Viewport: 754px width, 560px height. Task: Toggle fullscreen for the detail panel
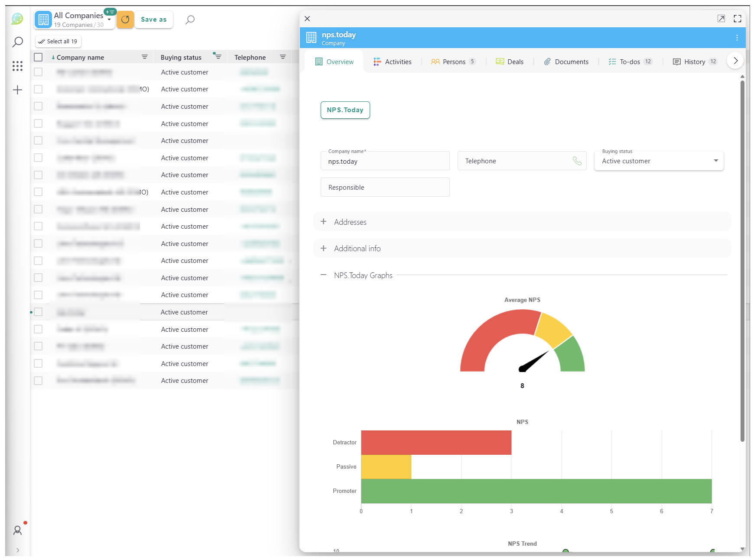coord(737,19)
